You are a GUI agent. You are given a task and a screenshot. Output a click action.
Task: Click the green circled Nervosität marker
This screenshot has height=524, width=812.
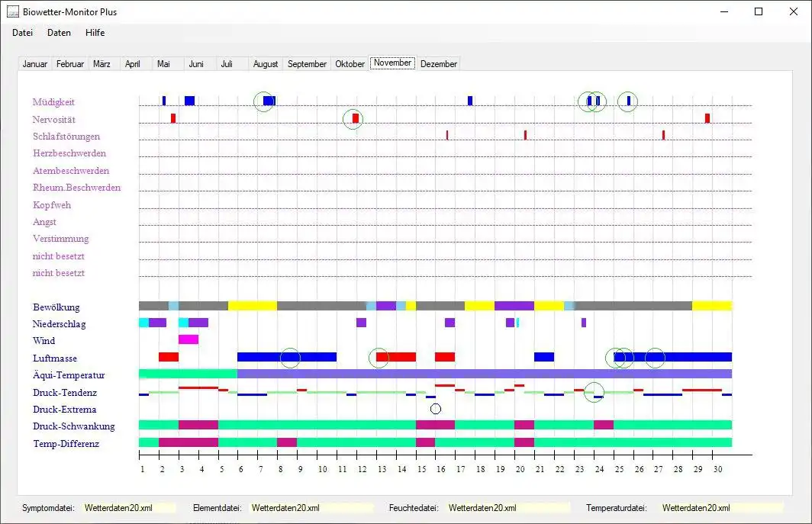click(353, 118)
